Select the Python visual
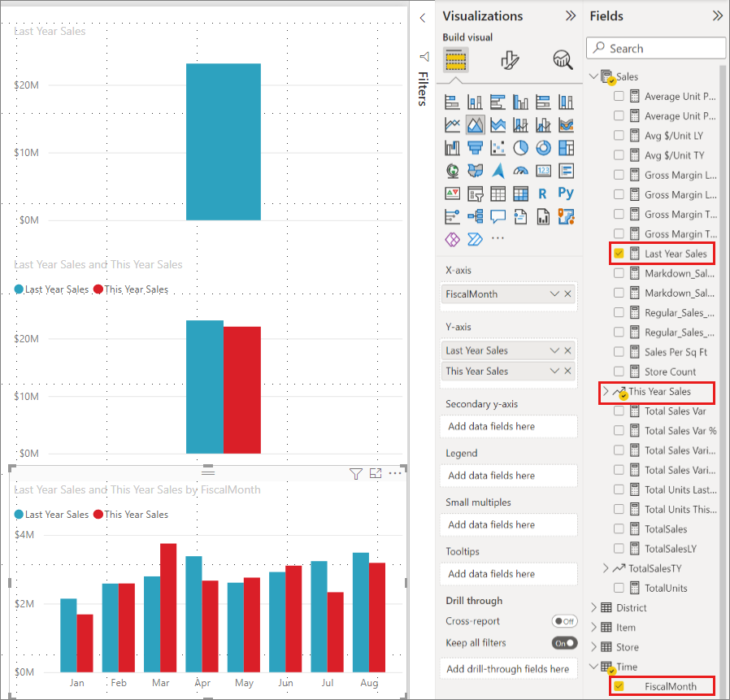This screenshot has height=700, width=730. tap(566, 193)
